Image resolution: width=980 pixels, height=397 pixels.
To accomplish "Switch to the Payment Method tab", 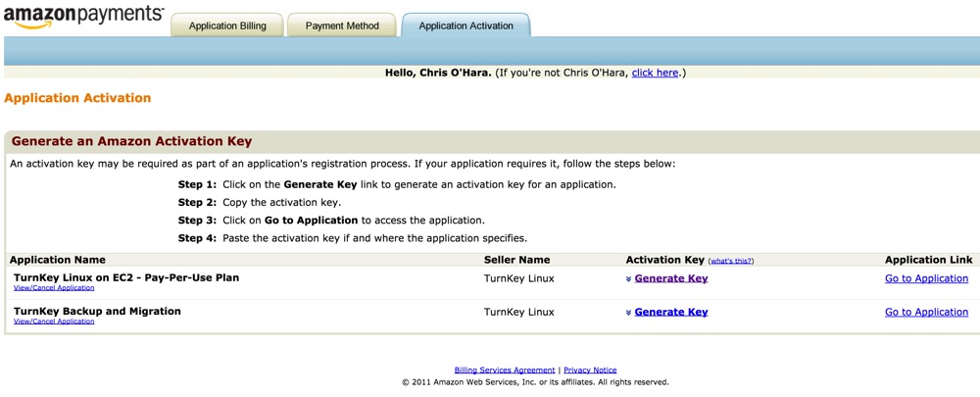I will pyautogui.click(x=342, y=26).
